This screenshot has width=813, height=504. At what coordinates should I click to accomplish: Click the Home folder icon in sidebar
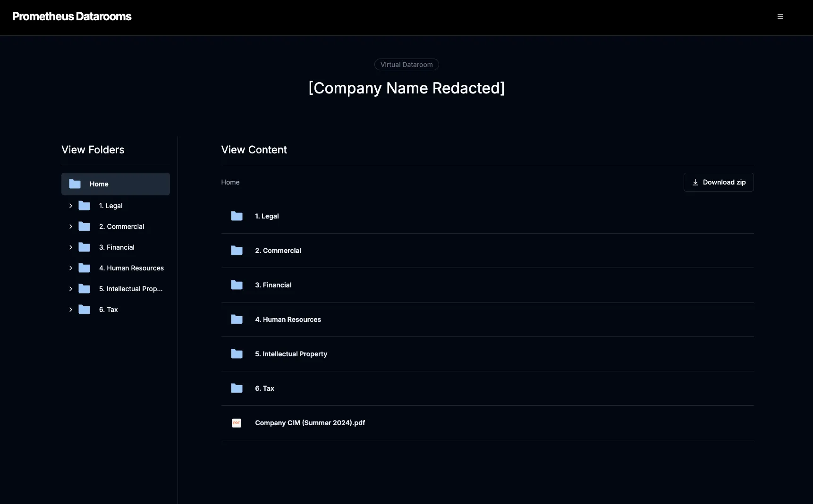[x=75, y=184]
